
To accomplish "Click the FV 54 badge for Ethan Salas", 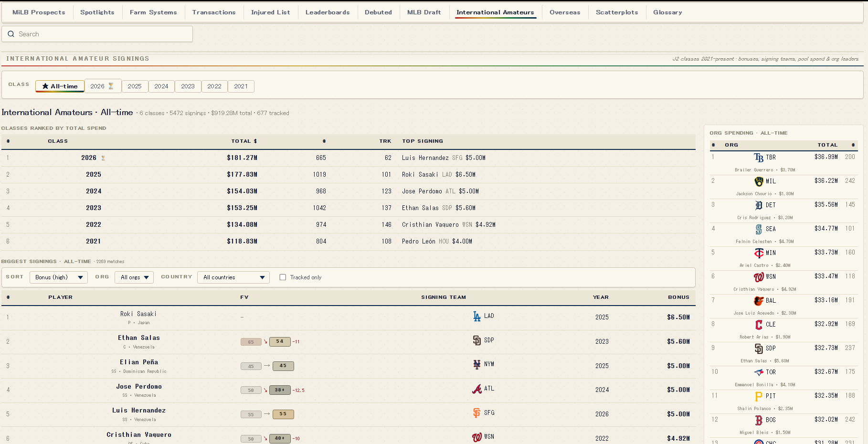I will pyautogui.click(x=280, y=342).
